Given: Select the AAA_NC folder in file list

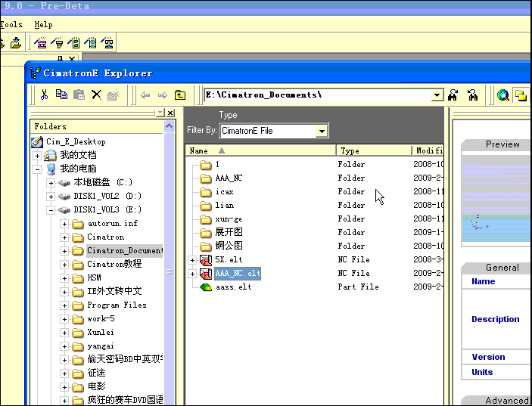Looking at the screenshot, I should (x=229, y=178).
